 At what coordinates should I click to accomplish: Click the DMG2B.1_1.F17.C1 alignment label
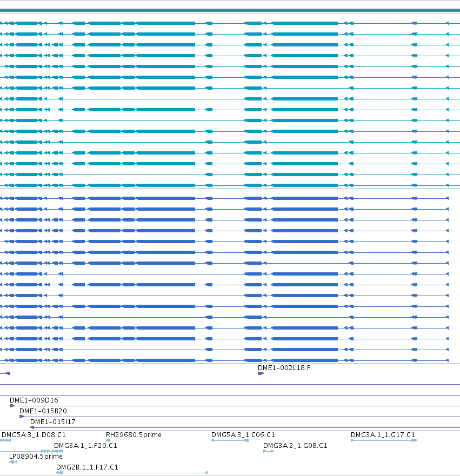(87, 467)
